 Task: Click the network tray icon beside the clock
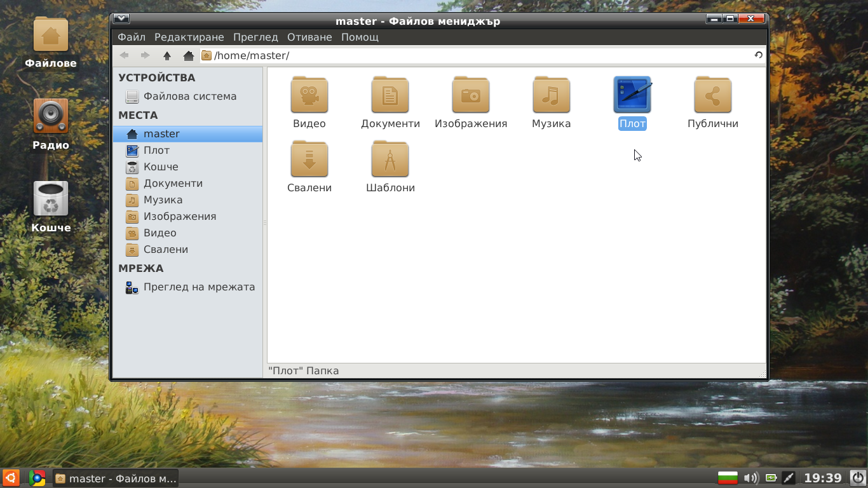click(789, 478)
